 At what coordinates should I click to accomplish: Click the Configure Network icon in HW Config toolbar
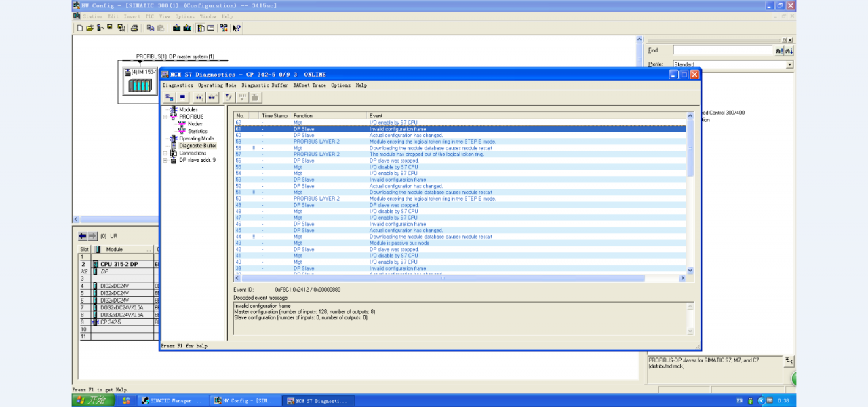click(x=224, y=28)
